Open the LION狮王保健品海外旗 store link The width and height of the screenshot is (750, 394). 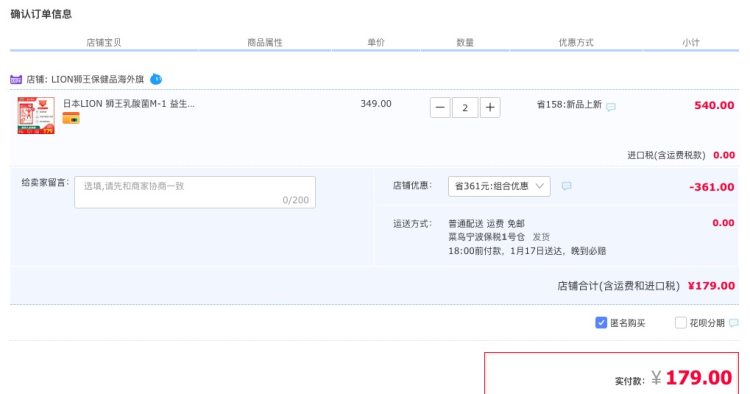(x=98, y=79)
